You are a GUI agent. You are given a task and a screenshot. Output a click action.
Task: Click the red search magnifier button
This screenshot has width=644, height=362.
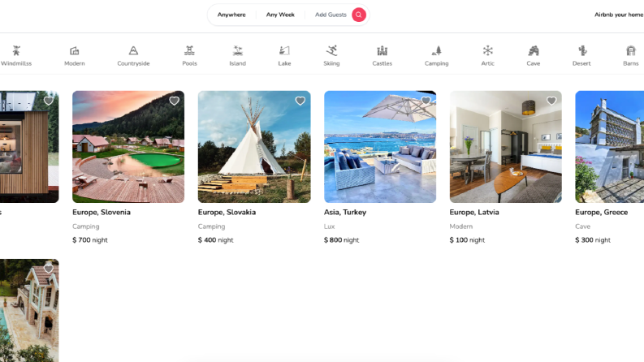pos(359,15)
